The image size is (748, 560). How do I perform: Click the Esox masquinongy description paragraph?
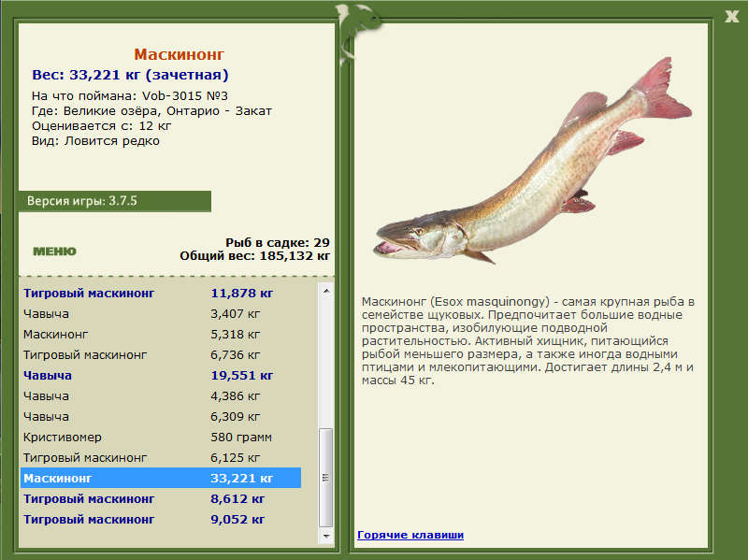[527, 341]
